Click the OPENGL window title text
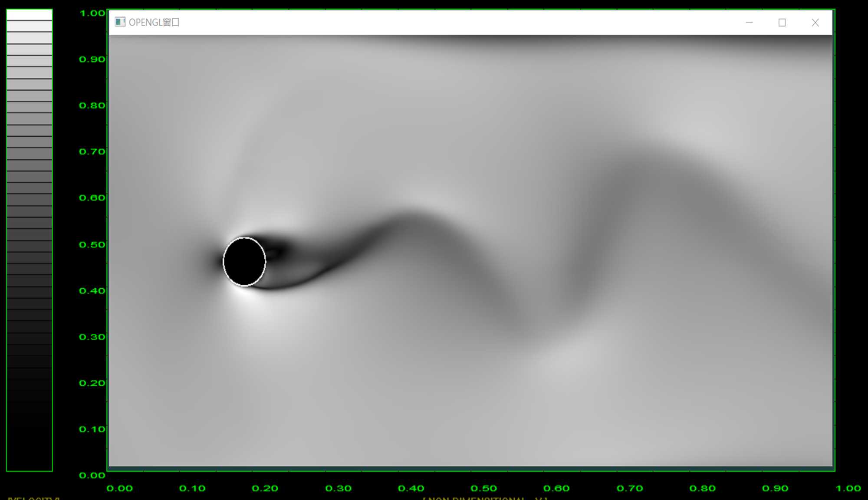The width and height of the screenshot is (868, 500). coord(154,22)
